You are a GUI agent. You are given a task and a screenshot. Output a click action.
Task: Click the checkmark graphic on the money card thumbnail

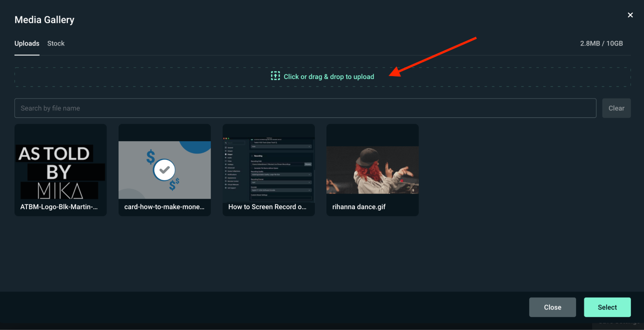(164, 169)
